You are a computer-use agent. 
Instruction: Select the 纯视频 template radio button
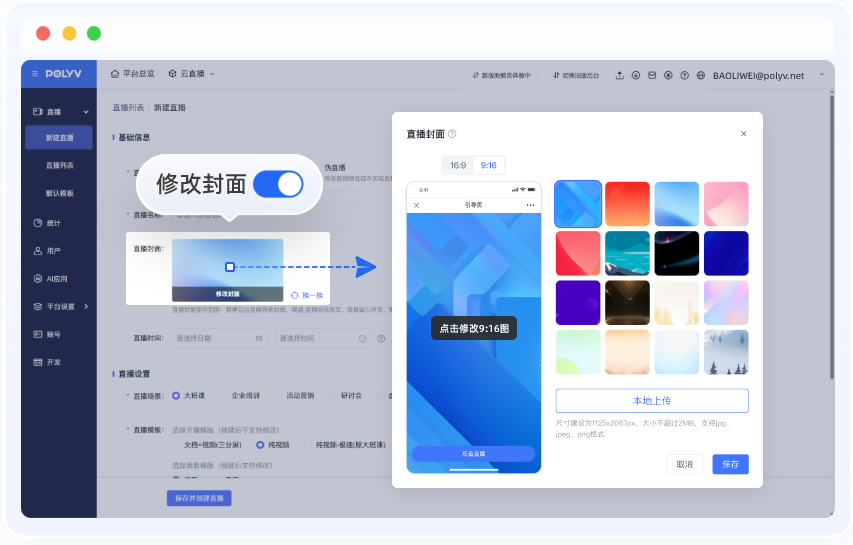click(x=260, y=444)
